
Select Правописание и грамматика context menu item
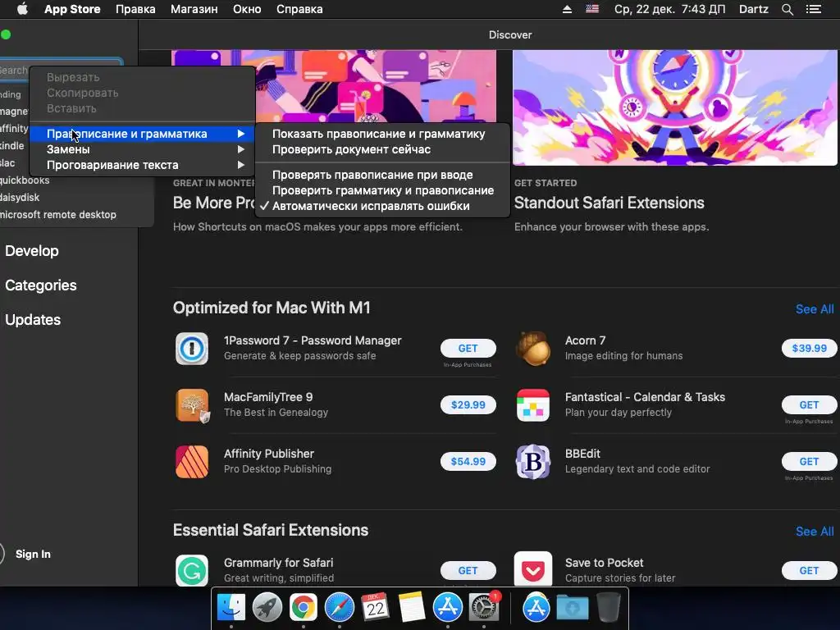(x=143, y=134)
